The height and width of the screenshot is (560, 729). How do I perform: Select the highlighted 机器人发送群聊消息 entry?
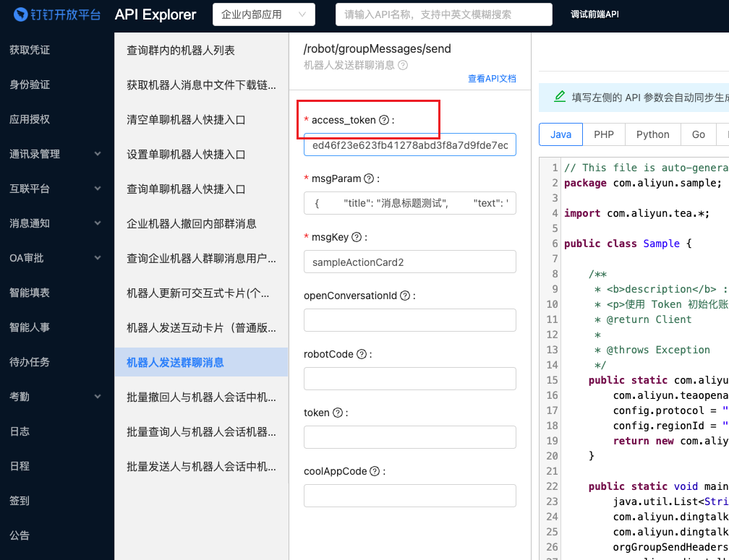201,362
